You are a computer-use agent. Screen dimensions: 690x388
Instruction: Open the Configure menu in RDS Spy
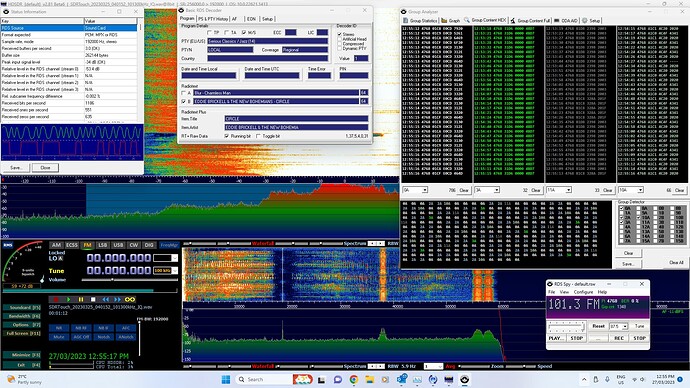[583, 292]
